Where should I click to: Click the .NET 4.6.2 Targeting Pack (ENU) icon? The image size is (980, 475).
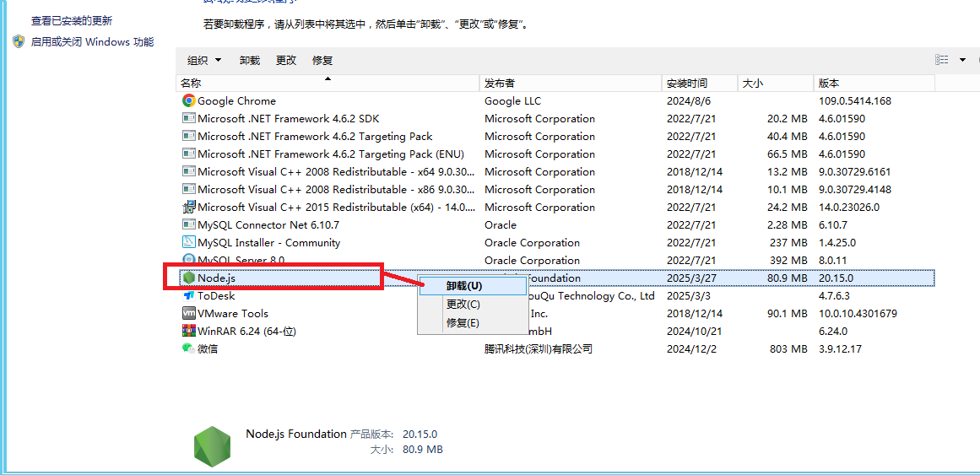click(x=189, y=154)
